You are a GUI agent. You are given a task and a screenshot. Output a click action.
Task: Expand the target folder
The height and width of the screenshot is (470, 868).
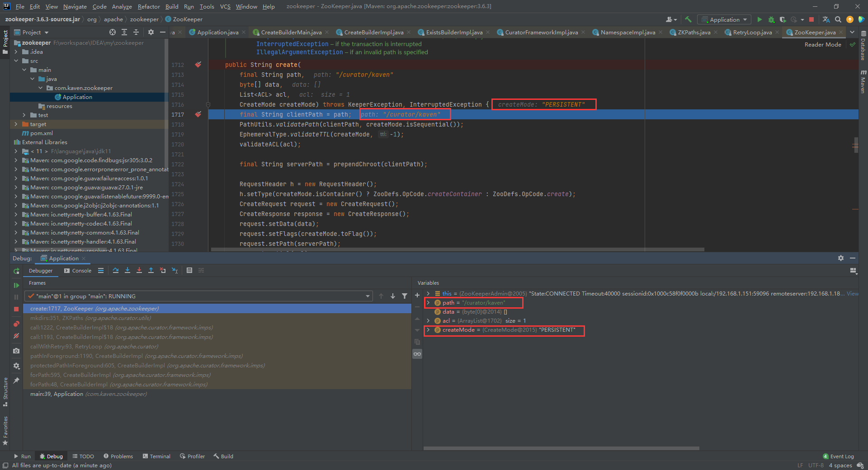16,124
